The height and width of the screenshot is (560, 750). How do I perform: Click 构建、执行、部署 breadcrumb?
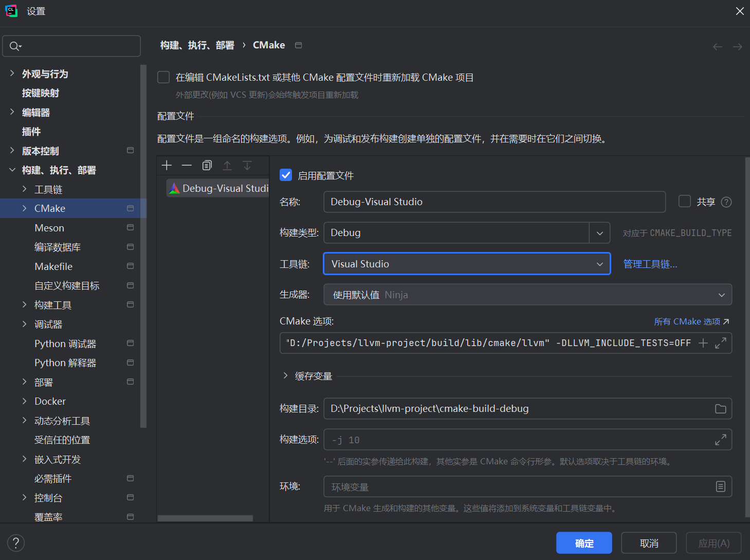click(x=197, y=45)
